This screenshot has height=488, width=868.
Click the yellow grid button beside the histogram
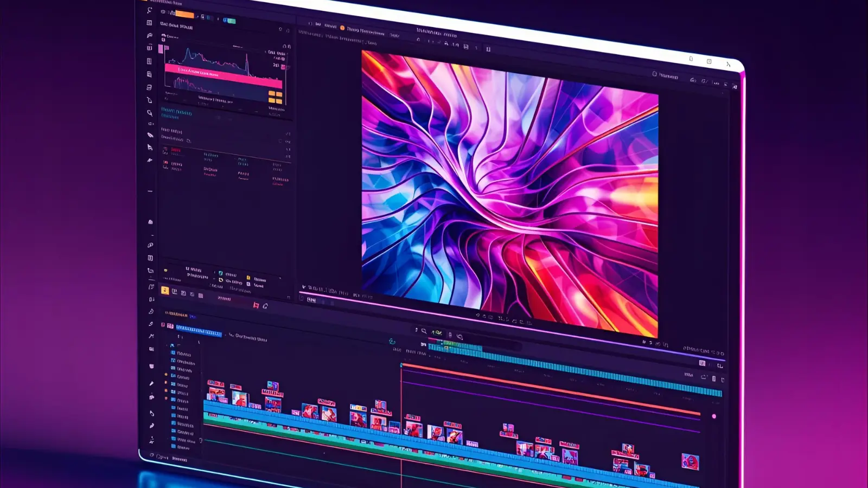(275, 97)
